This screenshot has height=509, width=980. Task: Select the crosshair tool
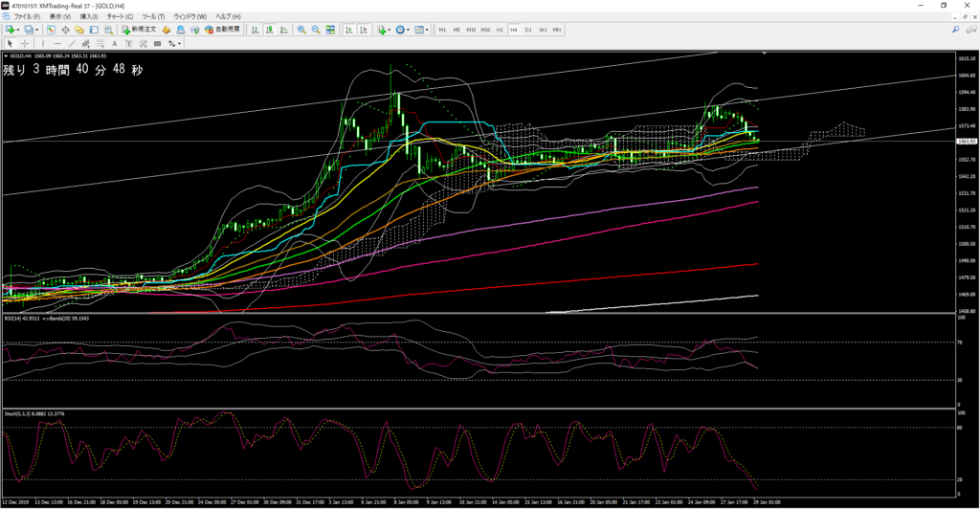(24, 43)
